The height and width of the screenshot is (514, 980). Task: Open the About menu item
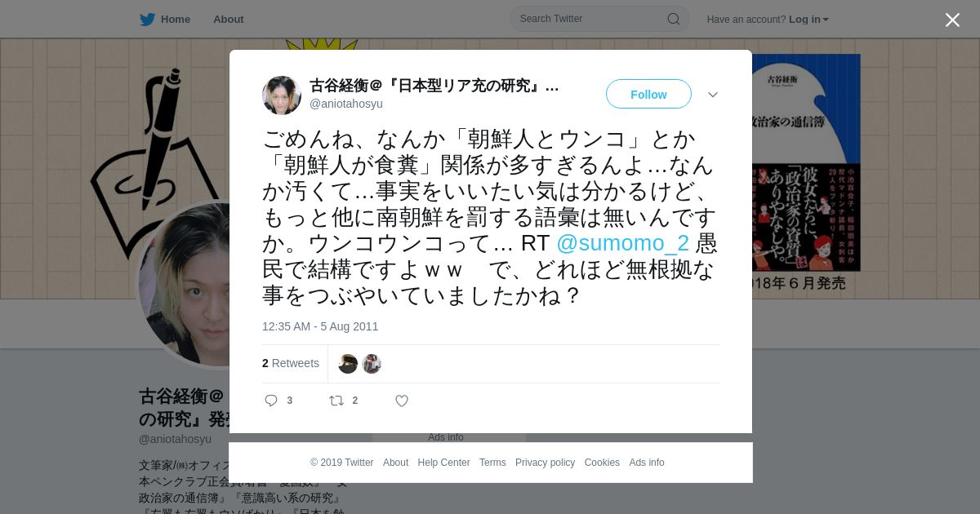(x=229, y=20)
